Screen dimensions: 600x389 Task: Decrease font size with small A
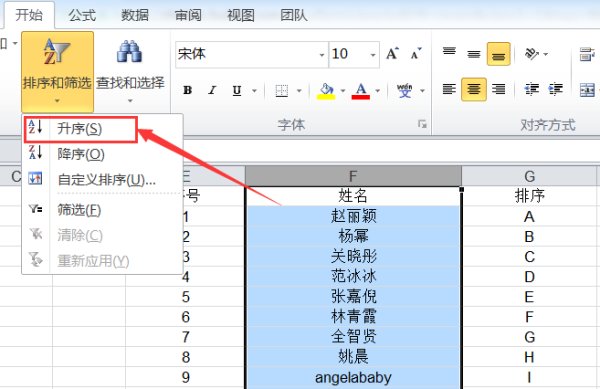[x=416, y=54]
